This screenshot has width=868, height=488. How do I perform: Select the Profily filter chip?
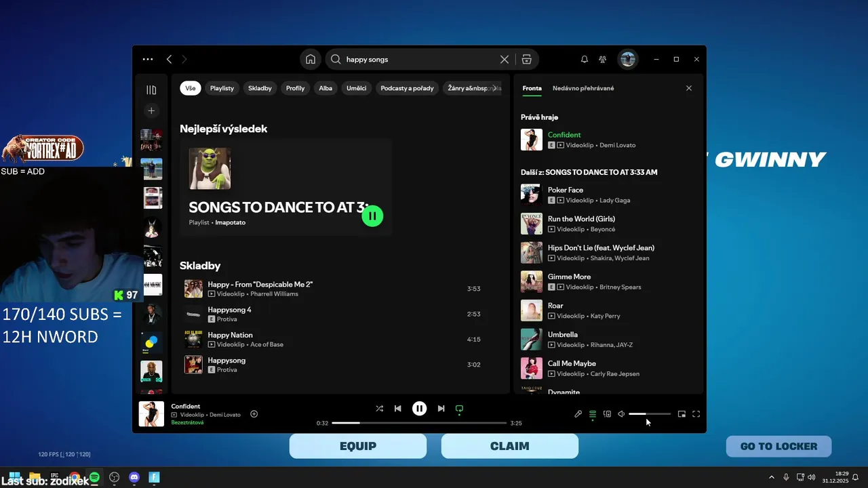[x=296, y=88]
